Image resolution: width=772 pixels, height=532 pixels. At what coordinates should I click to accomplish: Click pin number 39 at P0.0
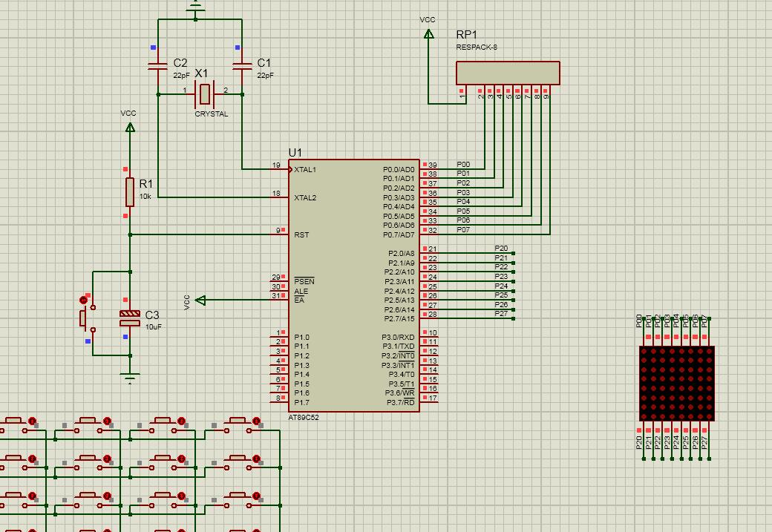(x=432, y=165)
